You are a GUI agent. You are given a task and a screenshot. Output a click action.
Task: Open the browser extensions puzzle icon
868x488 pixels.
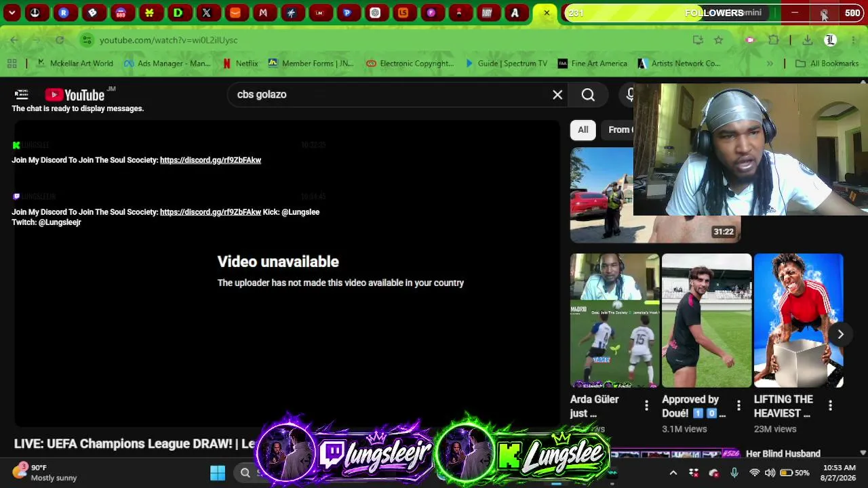click(x=773, y=40)
